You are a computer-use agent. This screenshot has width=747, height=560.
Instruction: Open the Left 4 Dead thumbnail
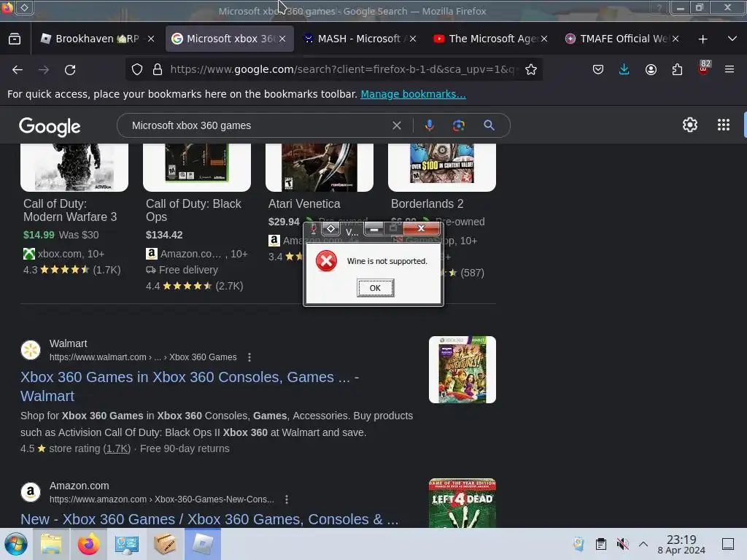point(462,503)
